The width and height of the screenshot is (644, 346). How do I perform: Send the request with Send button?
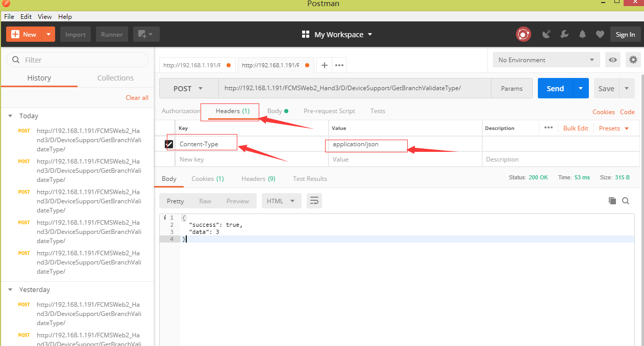pyautogui.click(x=556, y=88)
